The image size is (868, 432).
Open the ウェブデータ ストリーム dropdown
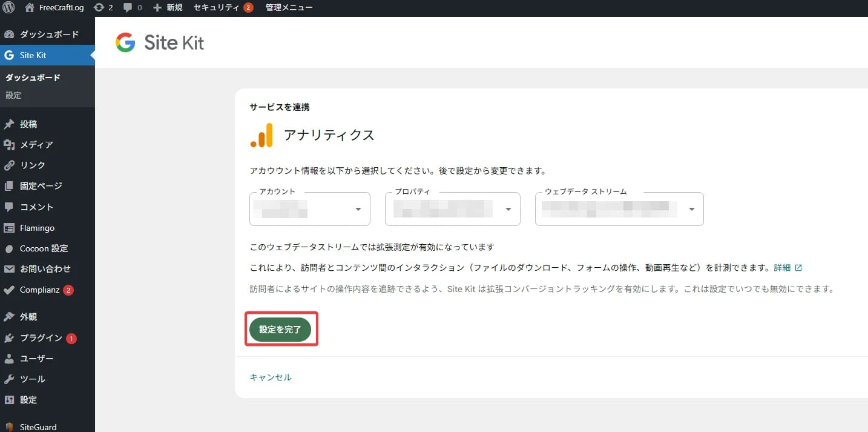[619, 208]
